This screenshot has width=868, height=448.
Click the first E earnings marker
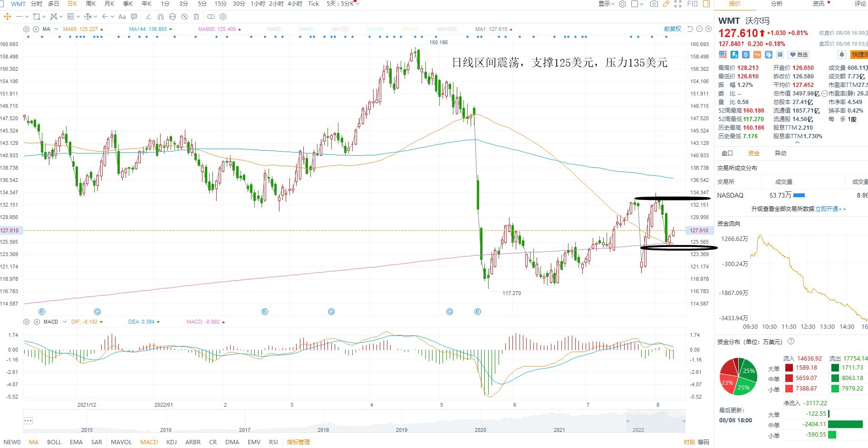(x=42, y=312)
